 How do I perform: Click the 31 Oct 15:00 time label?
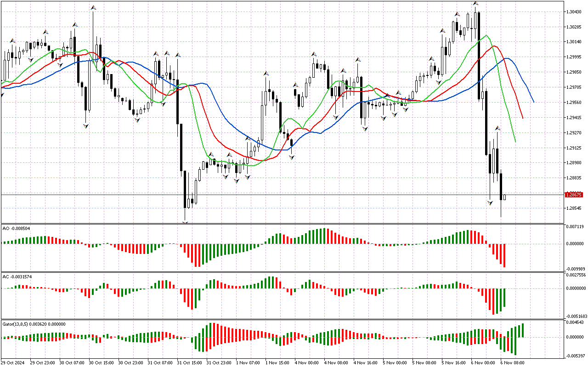[x=189, y=363]
